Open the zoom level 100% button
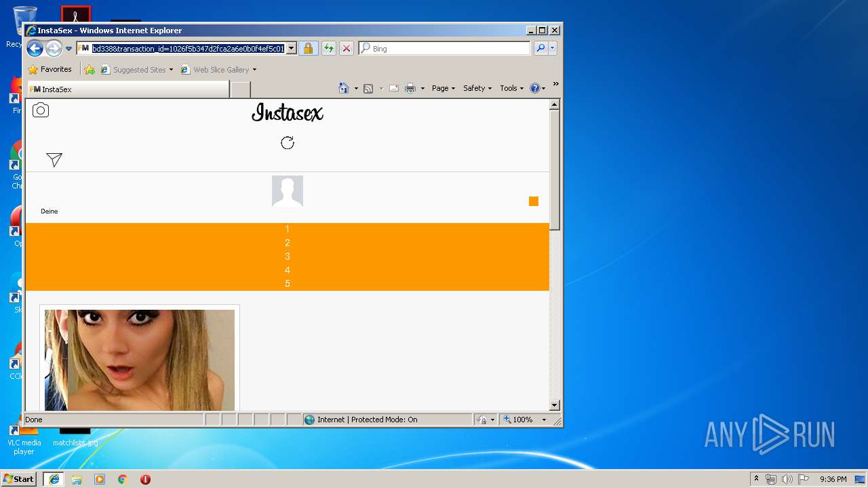Image resolution: width=868 pixels, height=488 pixels. (519, 420)
